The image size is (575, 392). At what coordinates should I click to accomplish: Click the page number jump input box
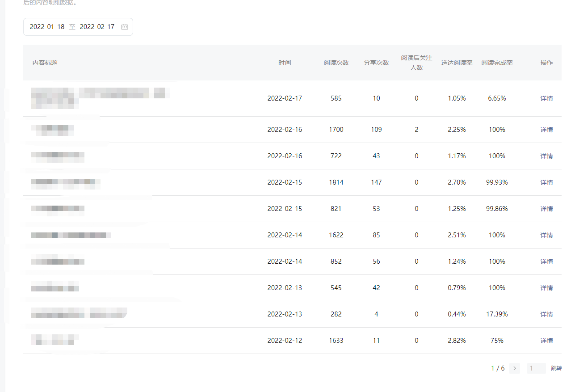tap(536, 368)
